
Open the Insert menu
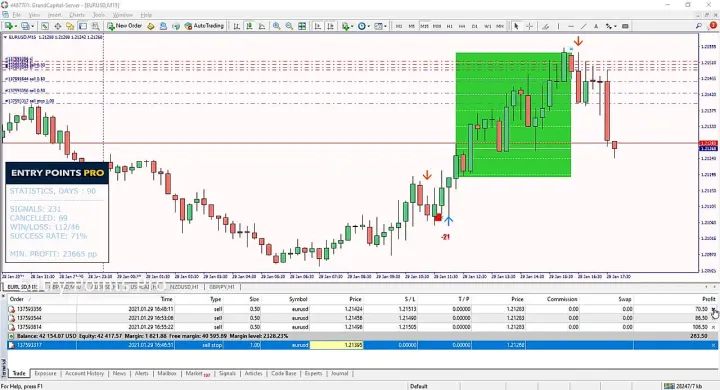(x=55, y=15)
